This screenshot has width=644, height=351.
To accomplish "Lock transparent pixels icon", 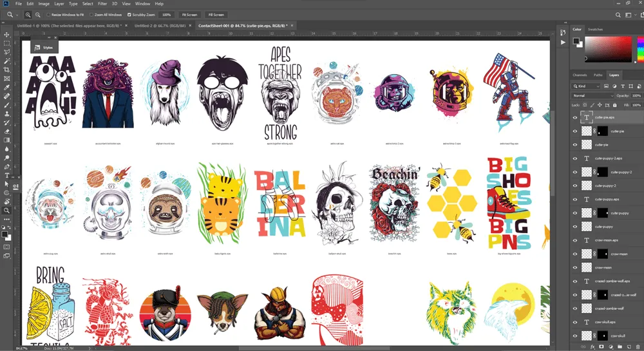I will click(585, 105).
